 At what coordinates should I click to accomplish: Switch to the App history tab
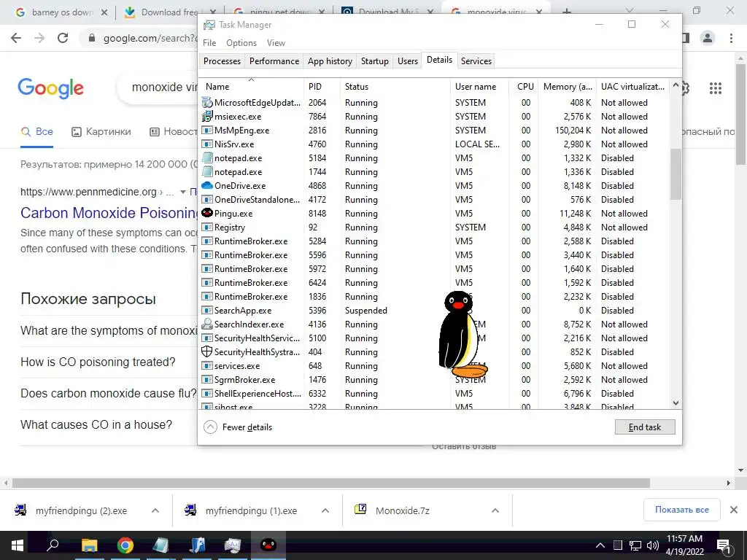[x=330, y=61]
